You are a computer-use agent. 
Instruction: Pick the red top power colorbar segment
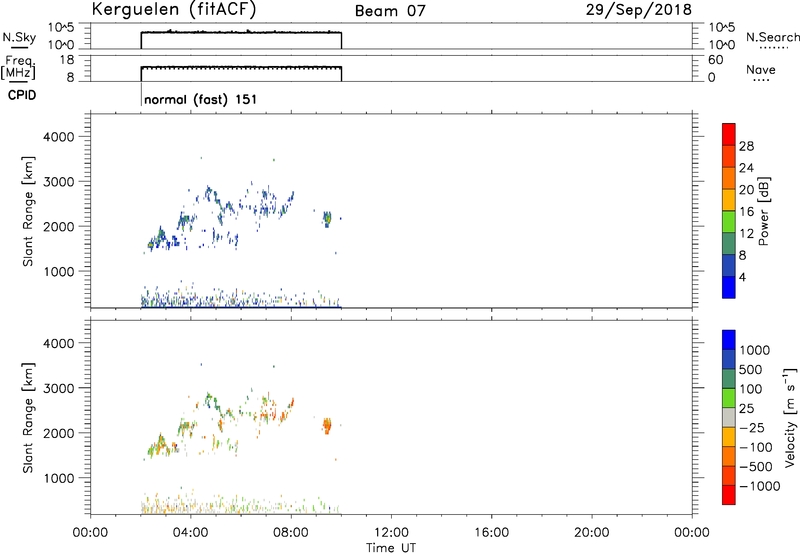(729, 134)
